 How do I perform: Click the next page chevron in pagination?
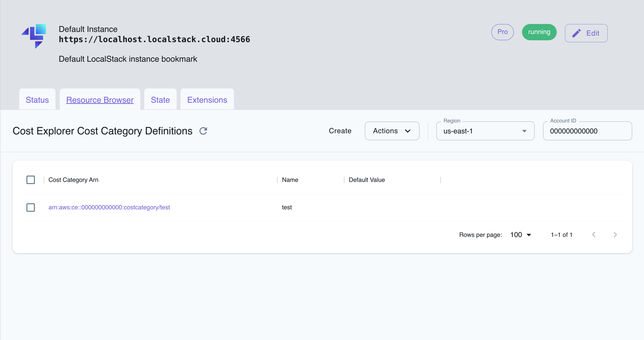[615, 235]
